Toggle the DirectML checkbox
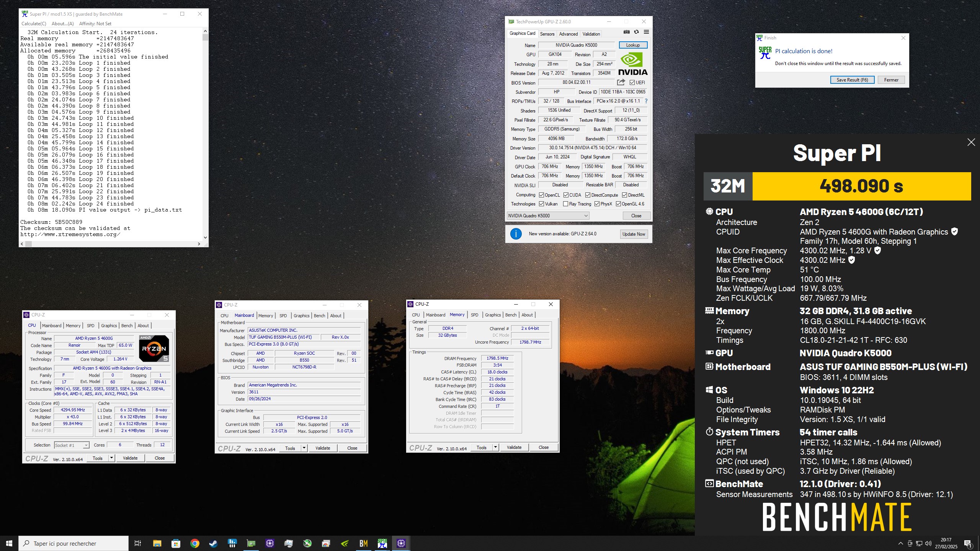 click(624, 195)
